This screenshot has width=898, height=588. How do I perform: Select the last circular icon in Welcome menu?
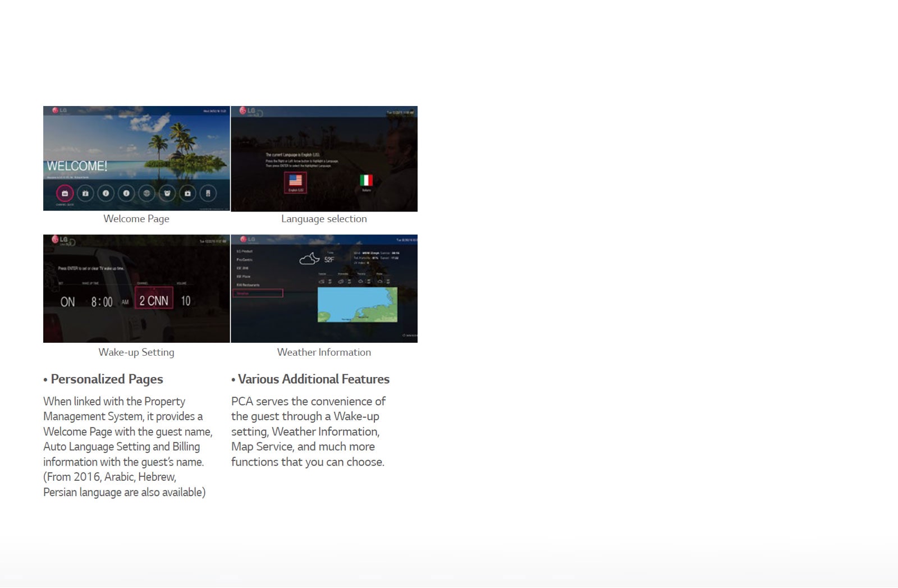pos(208,194)
